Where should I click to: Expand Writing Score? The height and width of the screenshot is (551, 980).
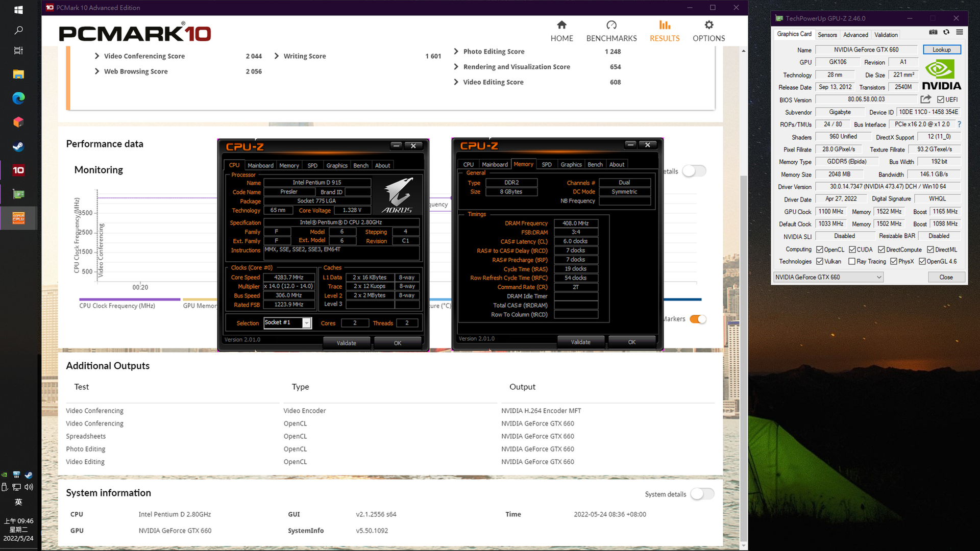pyautogui.click(x=277, y=56)
